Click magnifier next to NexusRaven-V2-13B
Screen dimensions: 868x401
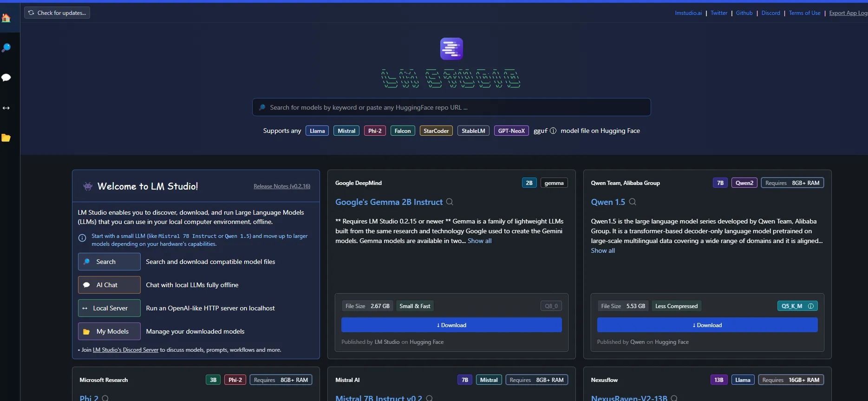pyautogui.click(x=674, y=398)
